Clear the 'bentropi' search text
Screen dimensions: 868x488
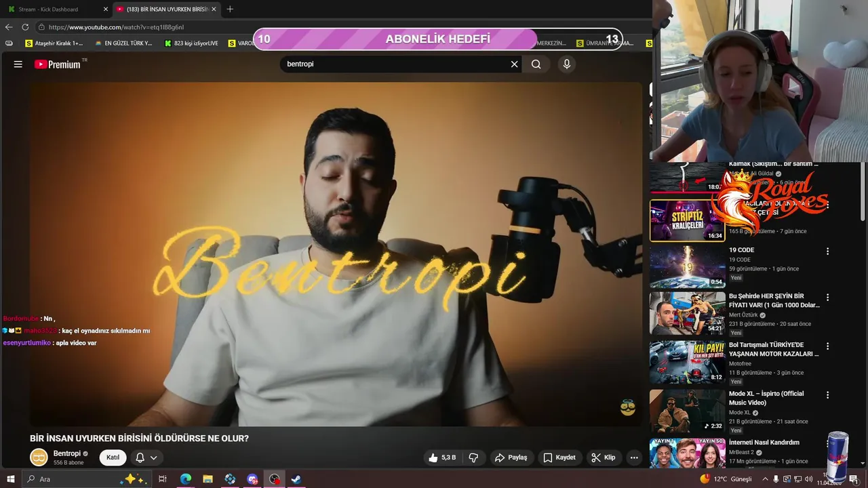click(x=514, y=64)
